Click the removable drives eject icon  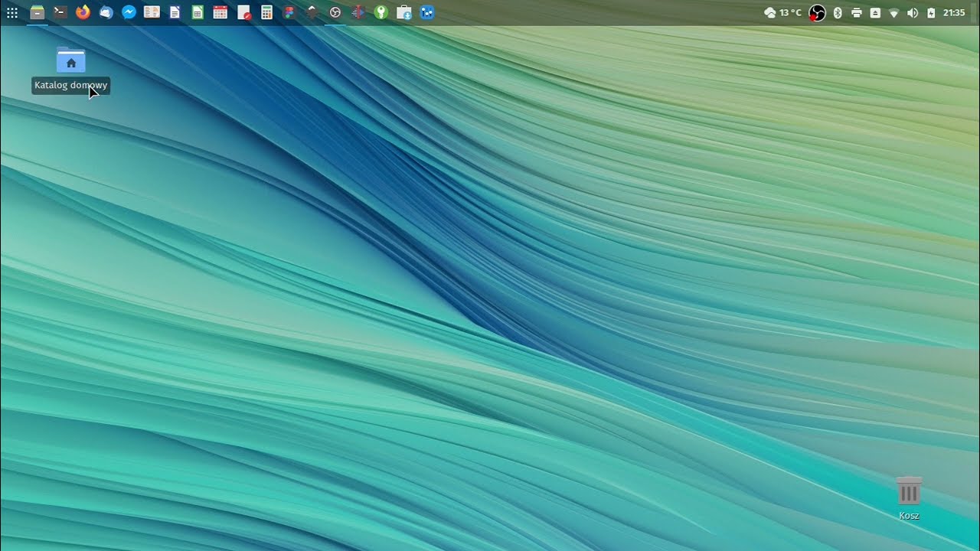[x=875, y=12]
